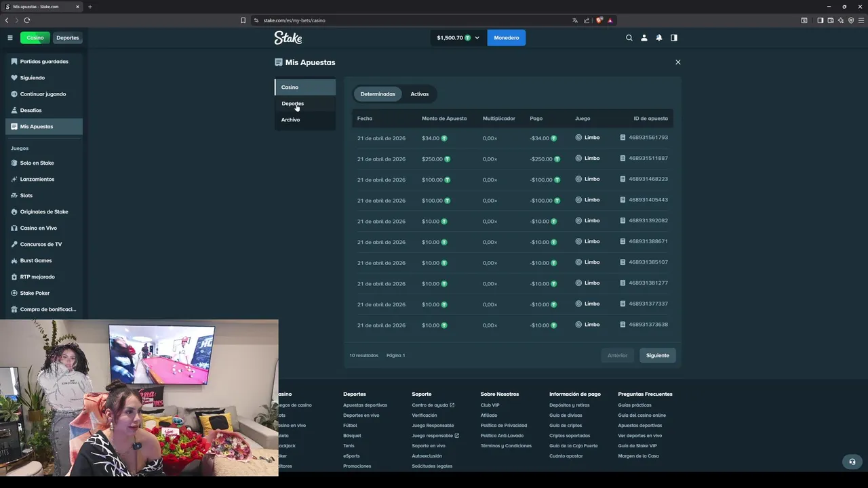Open Burst Games in sidebar

44,261
